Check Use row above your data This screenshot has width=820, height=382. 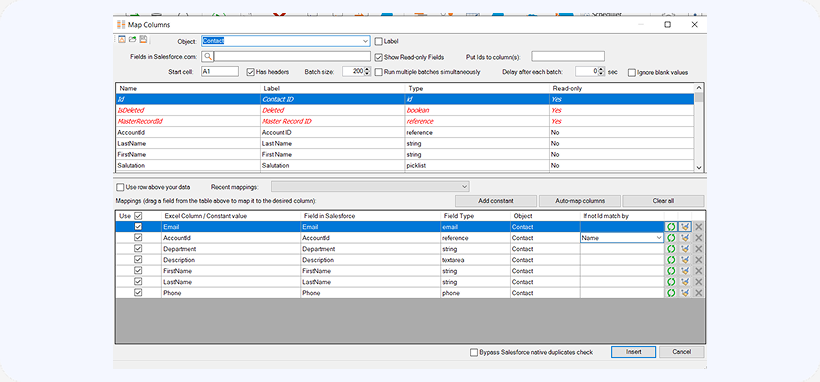tap(120, 187)
